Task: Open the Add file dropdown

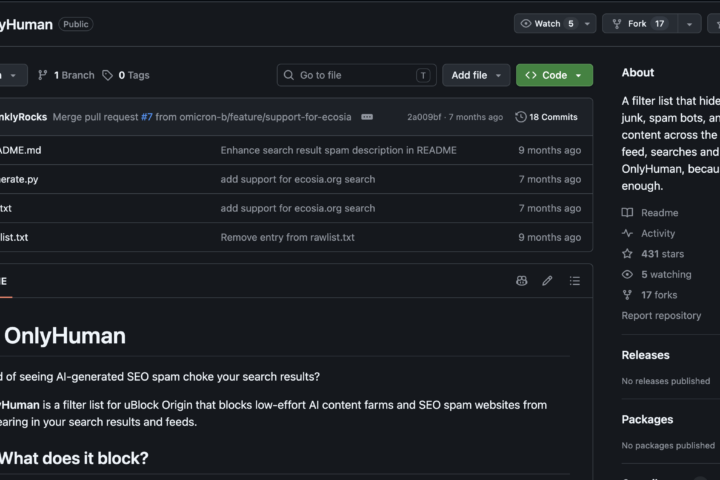Action: [x=476, y=75]
